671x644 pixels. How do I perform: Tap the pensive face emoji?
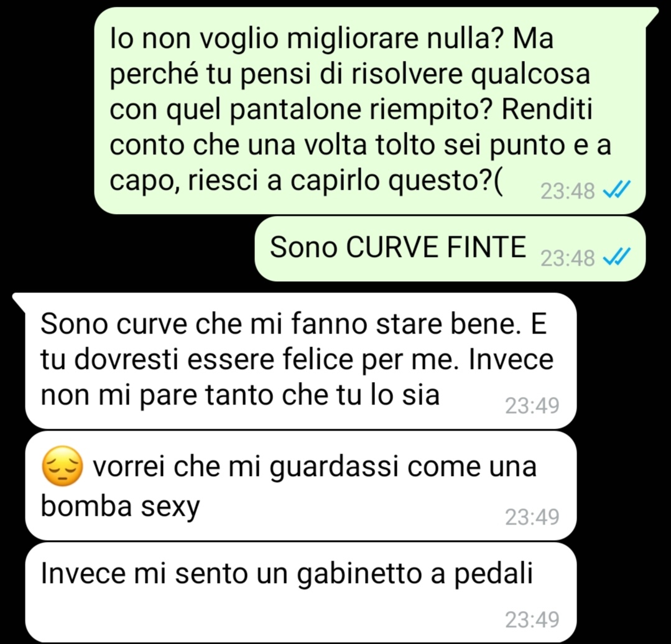tap(62, 466)
